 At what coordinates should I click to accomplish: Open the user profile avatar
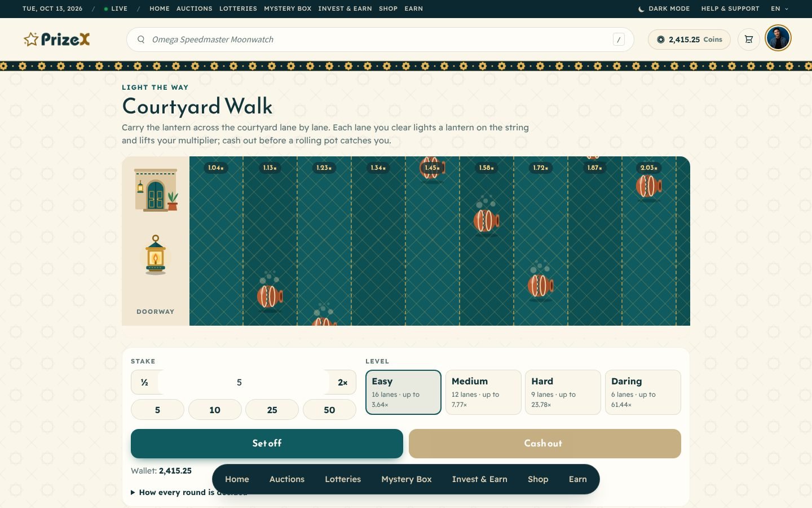tap(778, 38)
